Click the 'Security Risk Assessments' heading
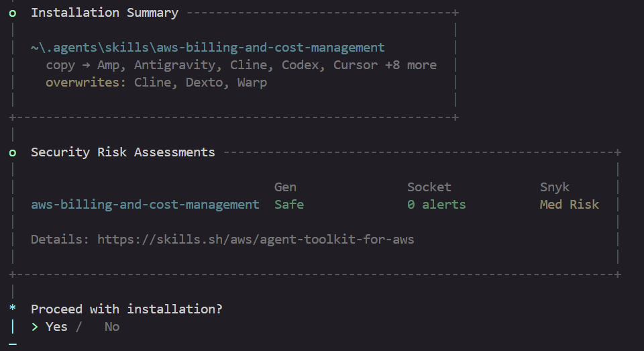Image resolution: width=644 pixels, height=351 pixels. click(123, 152)
